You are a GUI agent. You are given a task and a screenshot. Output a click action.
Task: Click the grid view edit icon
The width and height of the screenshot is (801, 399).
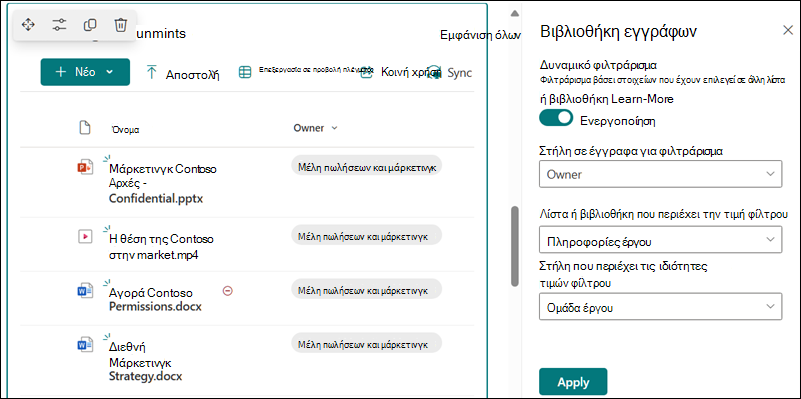coord(245,72)
